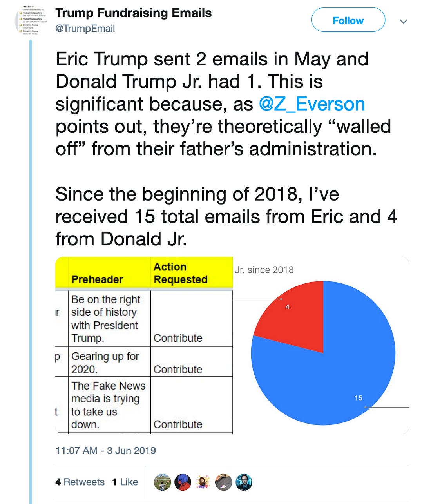Open the @TrumpEmail handle
431x504 pixels.
(85, 29)
